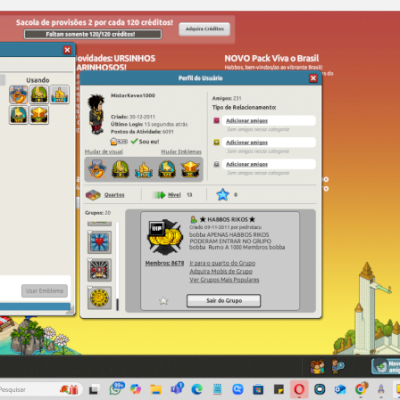Click the blue throne badge in Usando panel
Viewport: 400px width, 400px height.
(x=18, y=115)
